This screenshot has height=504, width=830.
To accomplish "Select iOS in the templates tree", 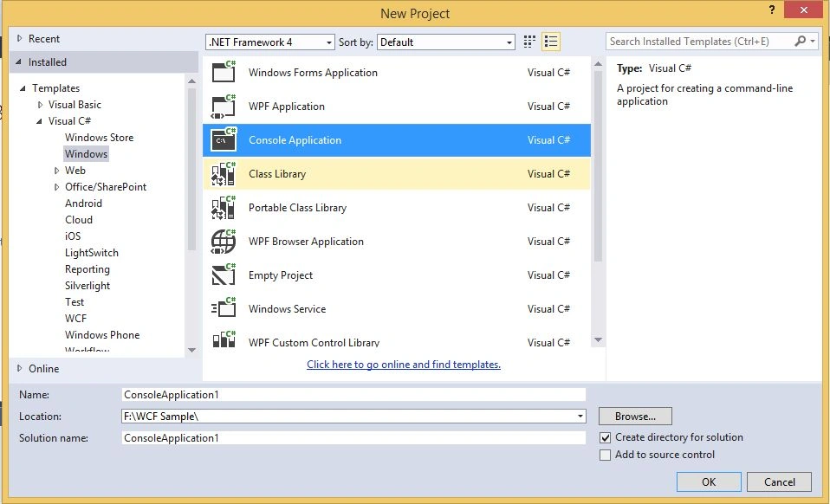I will (x=73, y=236).
